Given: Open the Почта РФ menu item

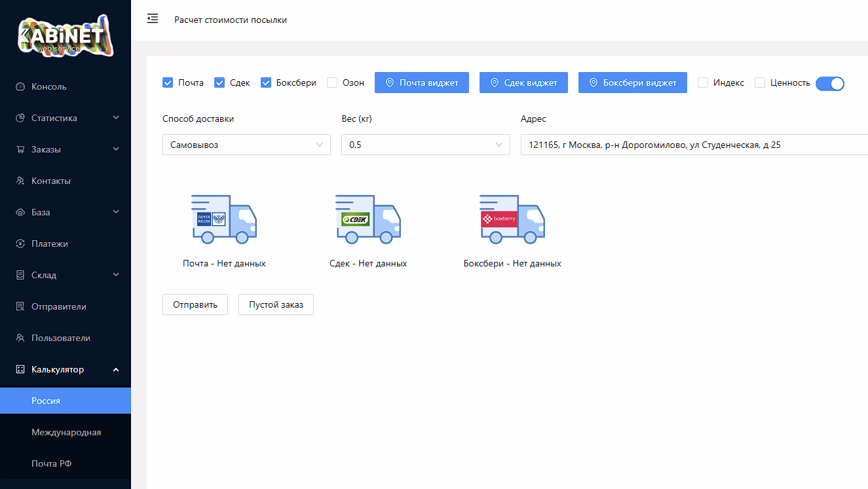Looking at the screenshot, I should 51,463.
